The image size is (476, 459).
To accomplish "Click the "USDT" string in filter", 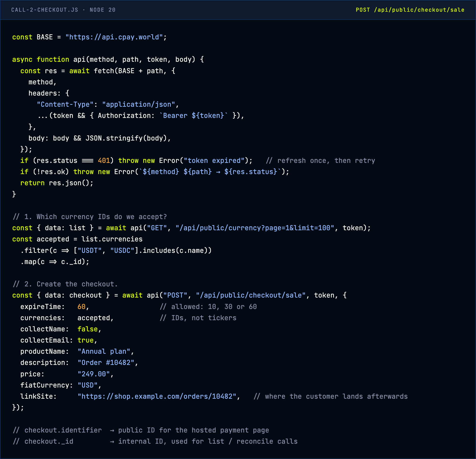I will tap(90, 250).
